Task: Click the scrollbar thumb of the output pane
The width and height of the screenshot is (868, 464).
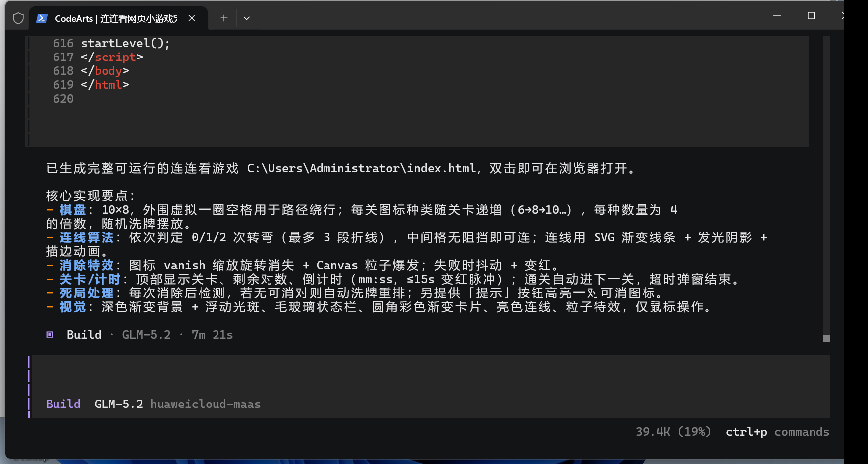Action: click(x=826, y=338)
